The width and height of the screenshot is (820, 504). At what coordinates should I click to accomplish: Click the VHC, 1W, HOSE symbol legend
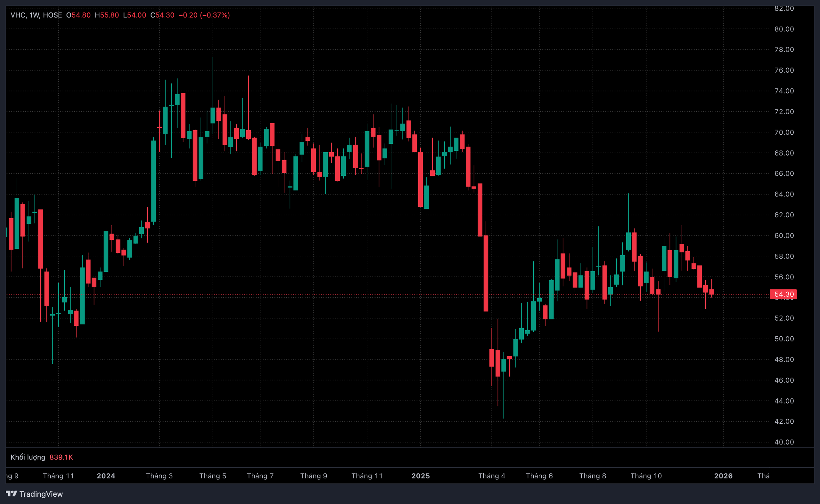coord(36,15)
